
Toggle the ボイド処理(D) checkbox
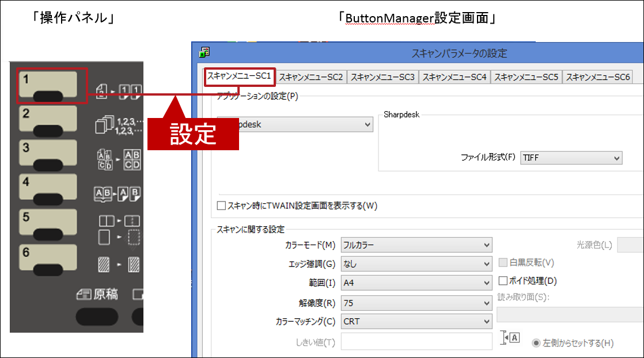pos(503,281)
